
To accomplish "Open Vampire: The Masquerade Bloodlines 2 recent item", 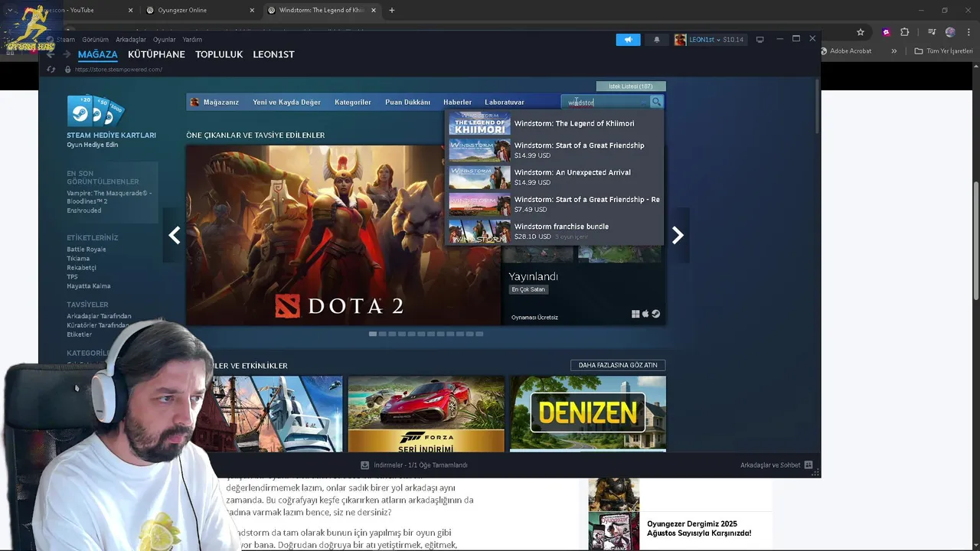I will click(x=109, y=197).
